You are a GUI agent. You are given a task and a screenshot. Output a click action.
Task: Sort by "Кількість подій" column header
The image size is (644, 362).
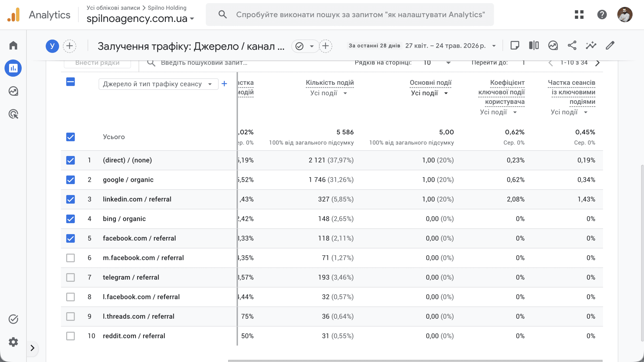point(330,83)
